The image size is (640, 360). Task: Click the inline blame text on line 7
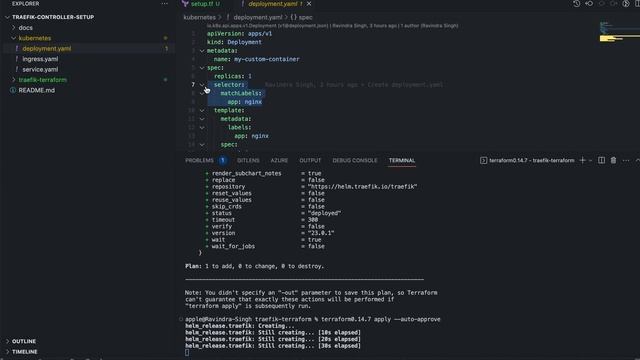click(354, 84)
